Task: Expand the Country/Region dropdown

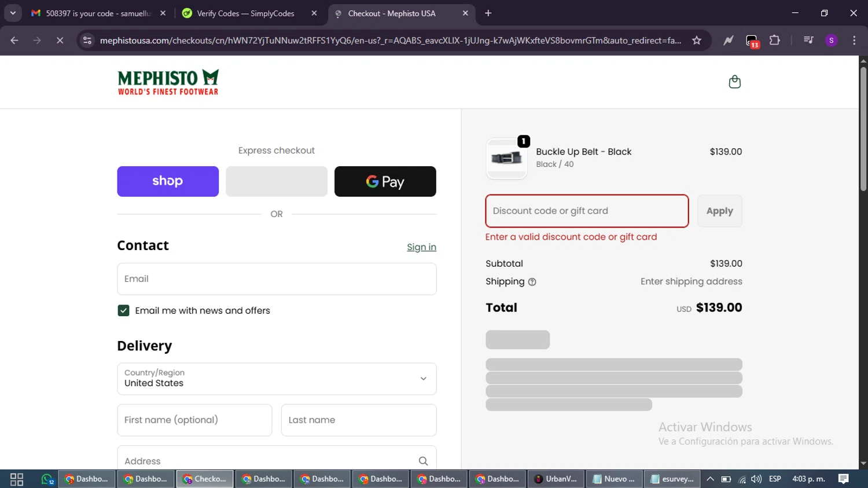Action: pyautogui.click(x=277, y=379)
